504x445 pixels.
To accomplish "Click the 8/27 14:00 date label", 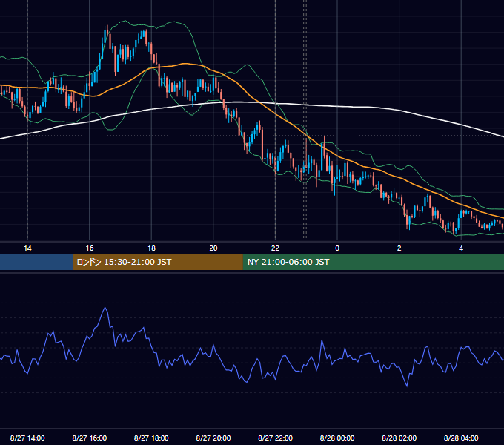I will pos(27,438).
